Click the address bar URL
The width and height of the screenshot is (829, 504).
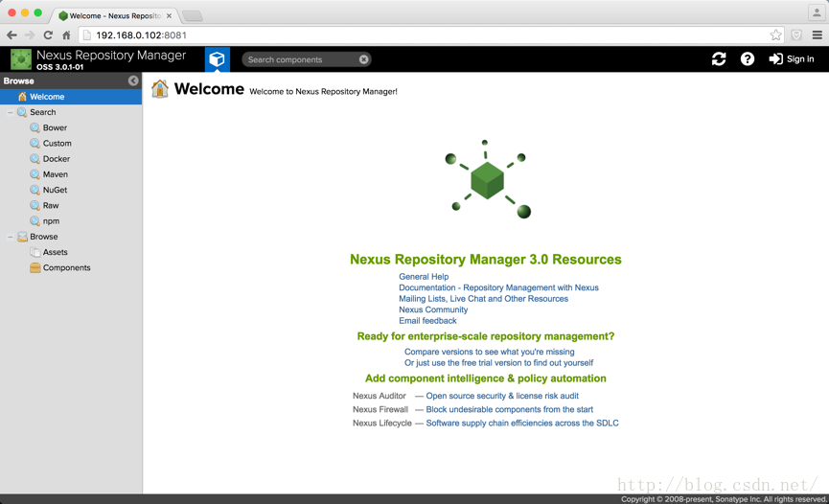[x=141, y=35]
